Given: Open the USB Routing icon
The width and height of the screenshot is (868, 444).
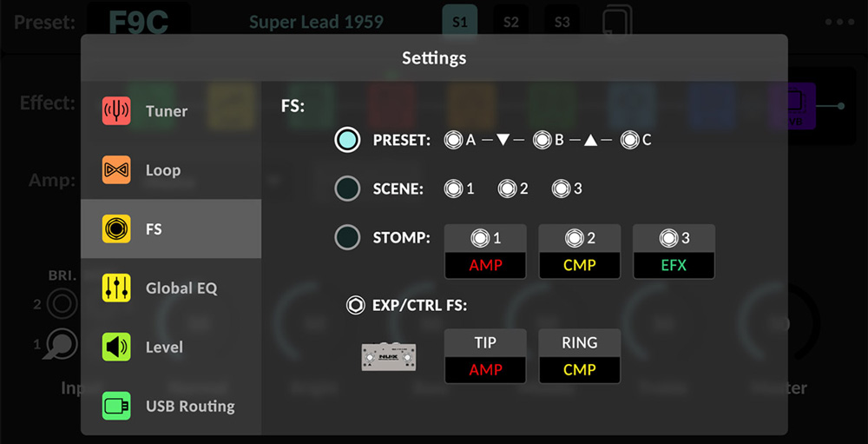Looking at the screenshot, I should point(116,406).
